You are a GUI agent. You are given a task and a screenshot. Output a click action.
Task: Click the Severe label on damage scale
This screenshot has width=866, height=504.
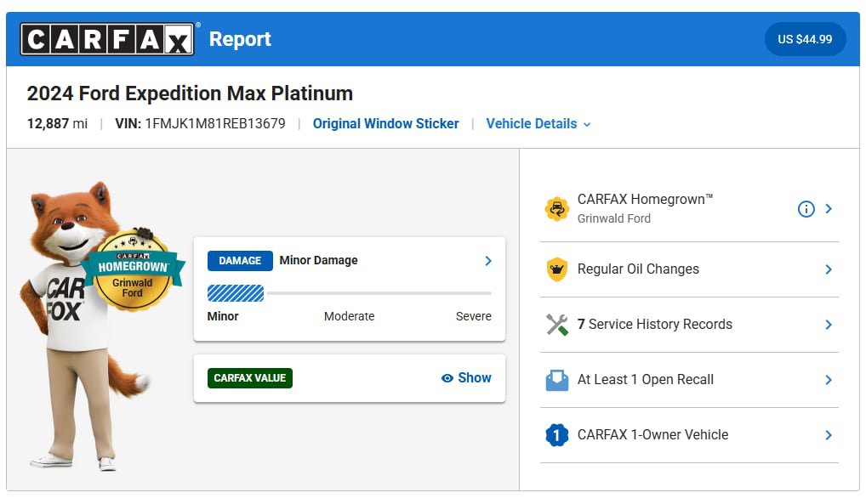pos(473,316)
